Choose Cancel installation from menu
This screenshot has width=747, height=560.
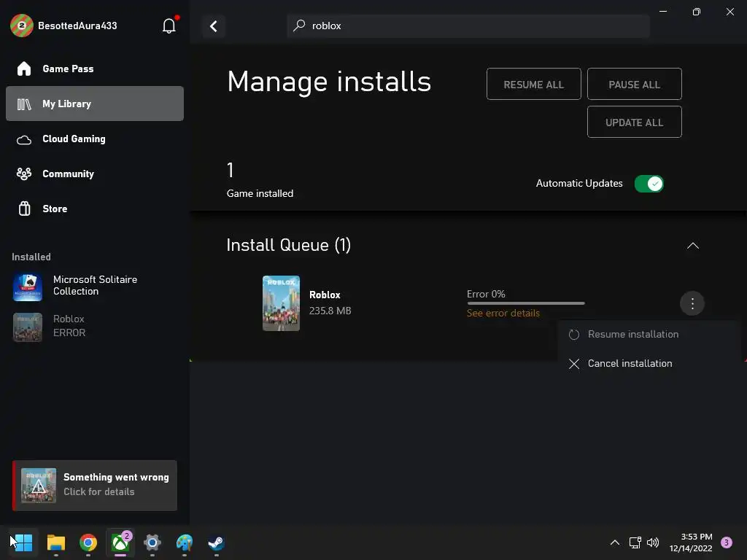(x=649, y=364)
